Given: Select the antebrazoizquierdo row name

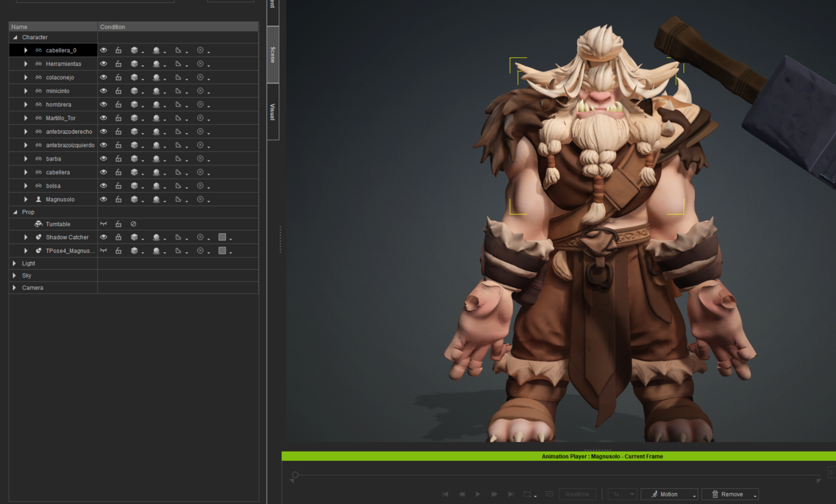Looking at the screenshot, I should tap(70, 145).
